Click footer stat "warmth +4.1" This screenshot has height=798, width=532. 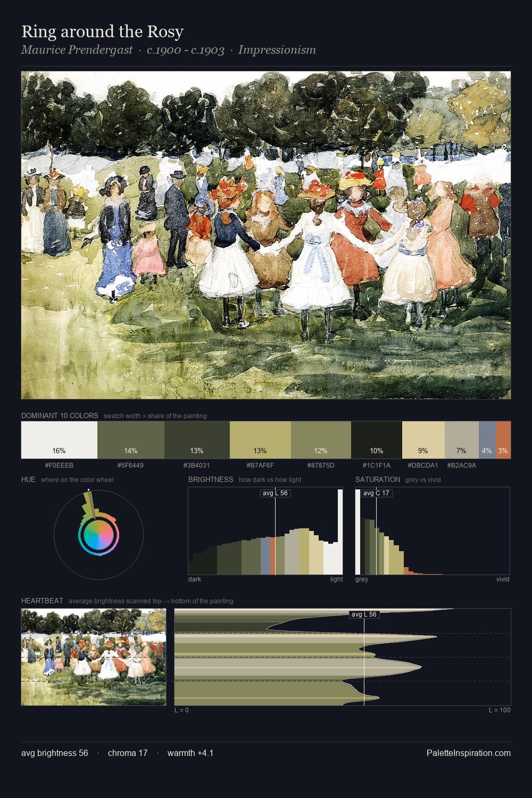tap(190, 753)
